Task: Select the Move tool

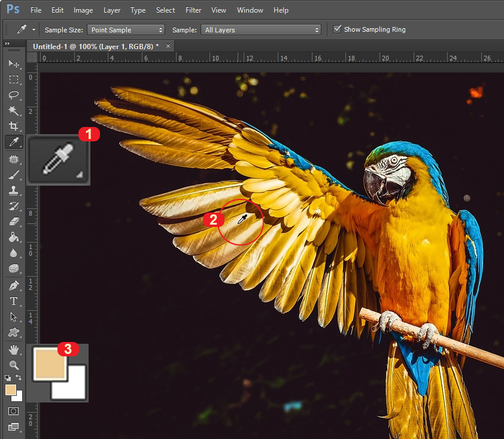Action: 14,63
